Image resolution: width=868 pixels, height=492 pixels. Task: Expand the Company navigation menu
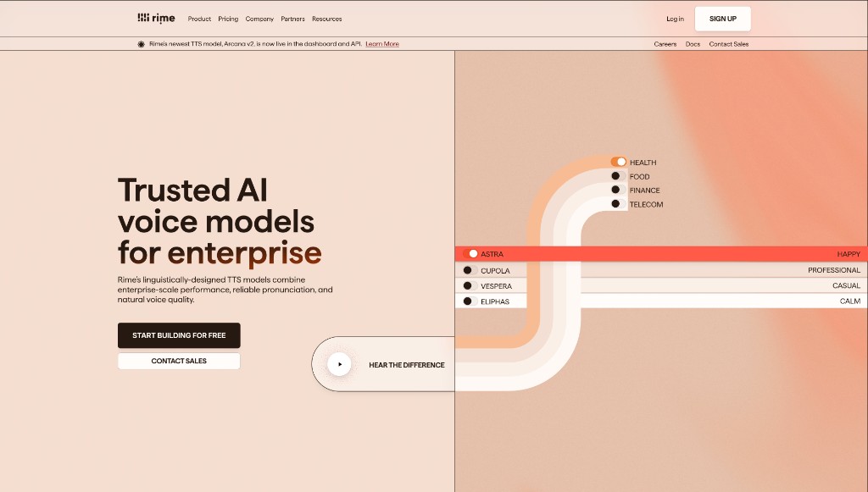[x=259, y=19]
